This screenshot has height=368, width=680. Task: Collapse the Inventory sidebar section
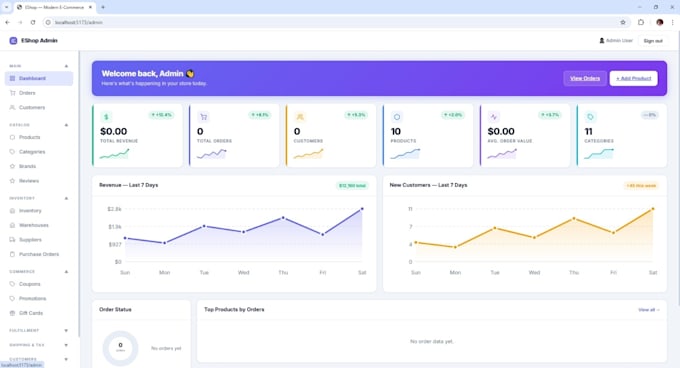coord(66,198)
